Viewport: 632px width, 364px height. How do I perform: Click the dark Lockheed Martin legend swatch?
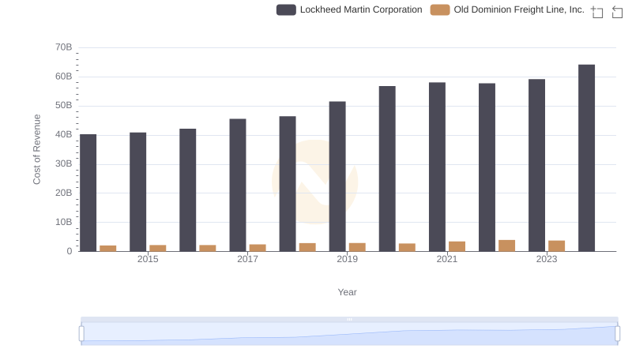286,10
